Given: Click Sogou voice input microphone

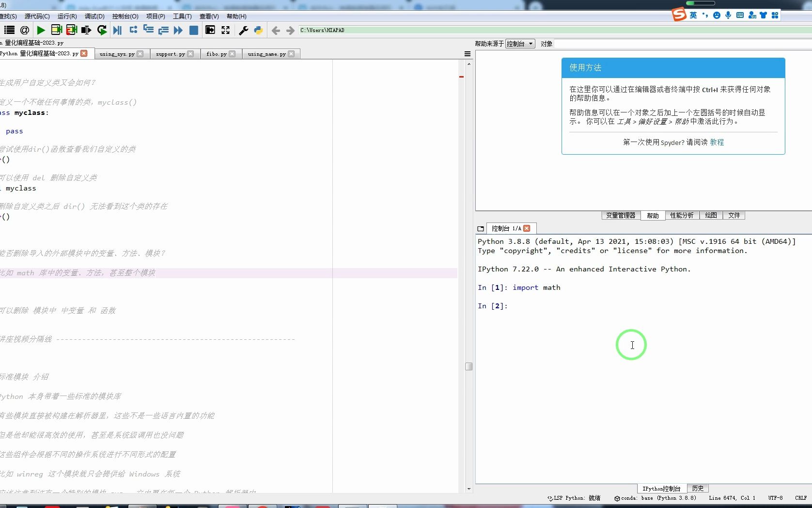Looking at the screenshot, I should point(728,16).
